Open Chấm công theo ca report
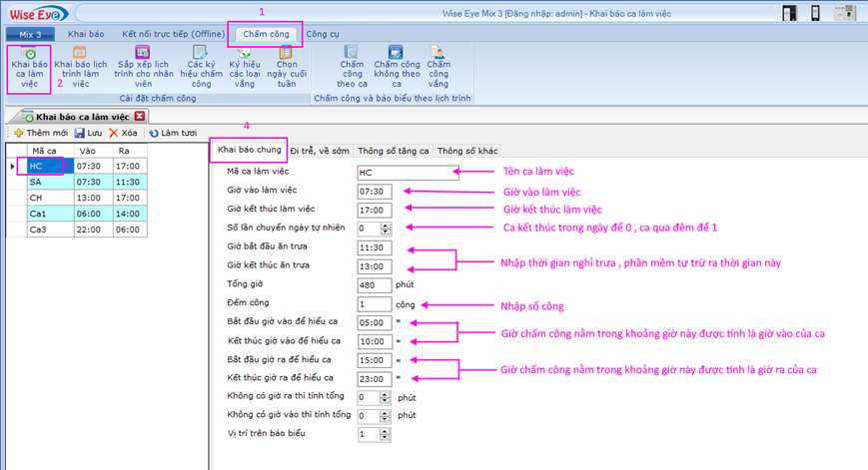 pyautogui.click(x=352, y=68)
